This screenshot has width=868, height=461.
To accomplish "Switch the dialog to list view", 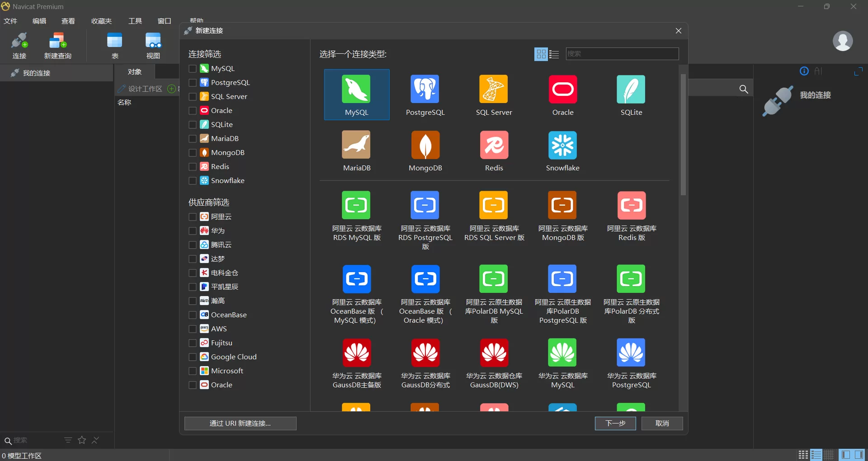I will click(554, 54).
